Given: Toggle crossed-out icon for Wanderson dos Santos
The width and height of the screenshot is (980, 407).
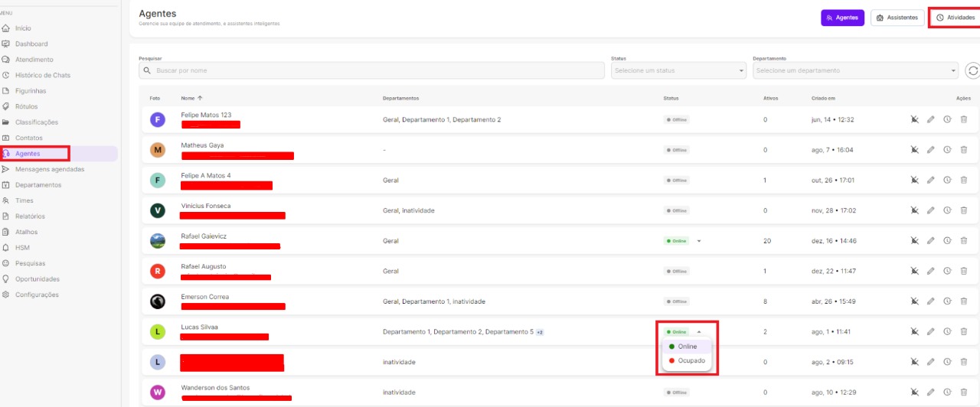Looking at the screenshot, I should pyautogui.click(x=914, y=392).
